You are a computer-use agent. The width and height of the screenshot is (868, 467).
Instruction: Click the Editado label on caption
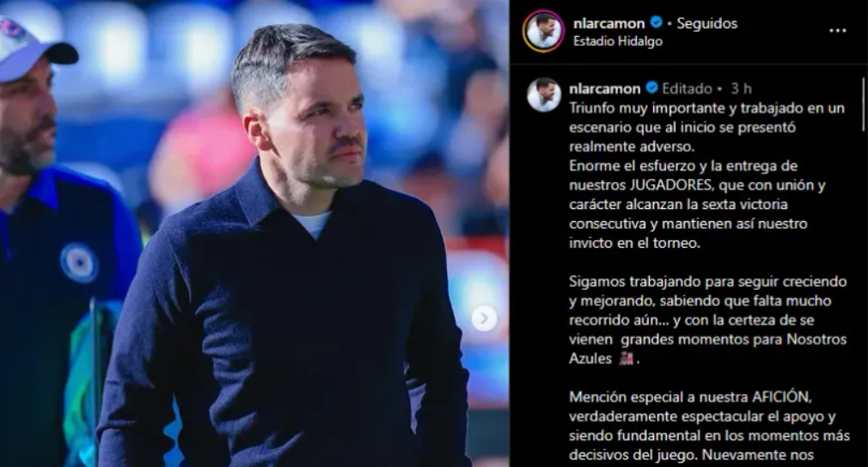pos(687,89)
